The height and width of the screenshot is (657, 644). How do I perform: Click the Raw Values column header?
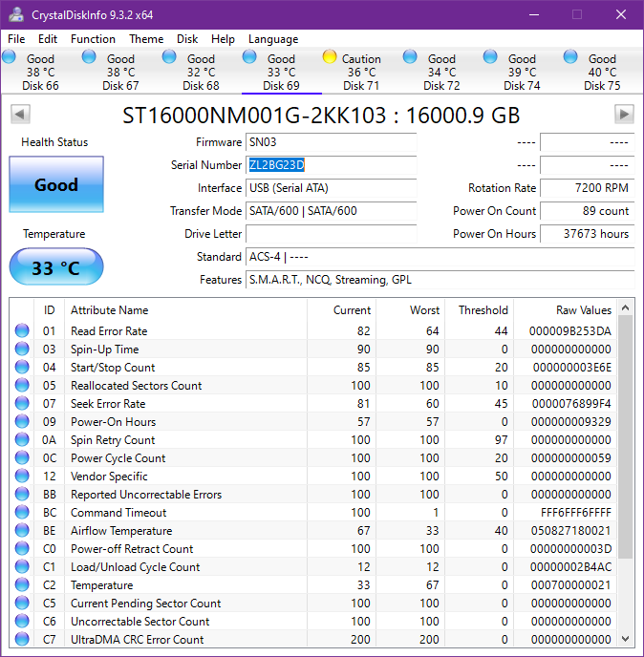(x=583, y=310)
